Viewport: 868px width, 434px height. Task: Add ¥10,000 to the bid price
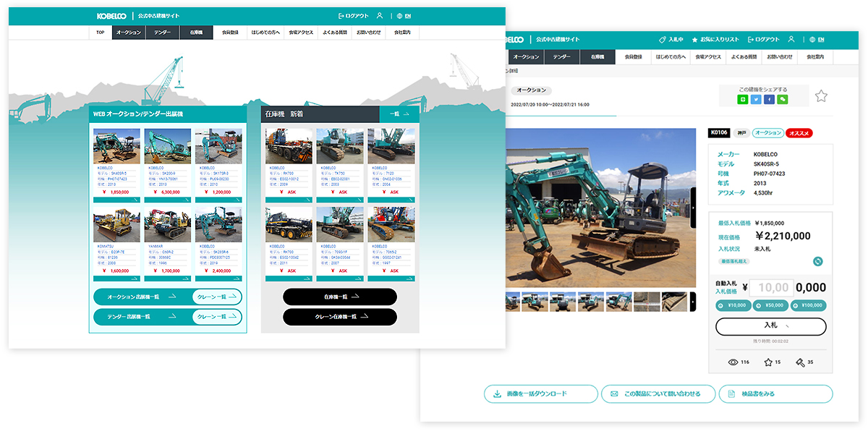pyautogui.click(x=732, y=306)
